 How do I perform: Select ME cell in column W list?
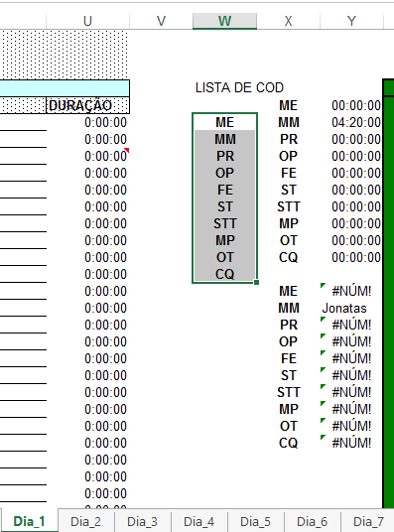tap(224, 122)
